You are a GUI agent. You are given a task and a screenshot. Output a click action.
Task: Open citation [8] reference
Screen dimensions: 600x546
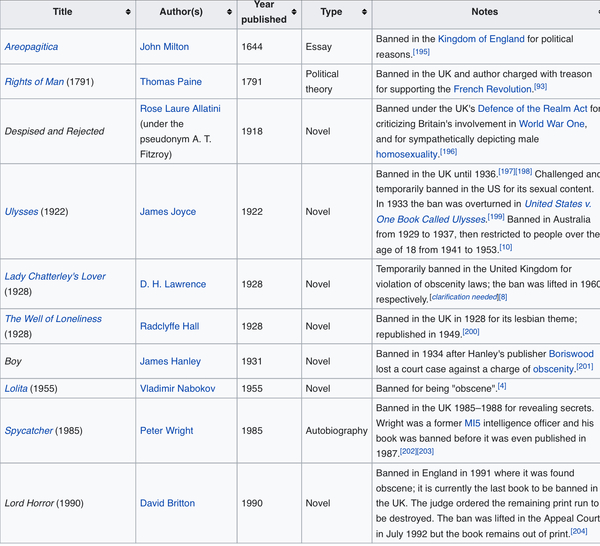point(503,297)
